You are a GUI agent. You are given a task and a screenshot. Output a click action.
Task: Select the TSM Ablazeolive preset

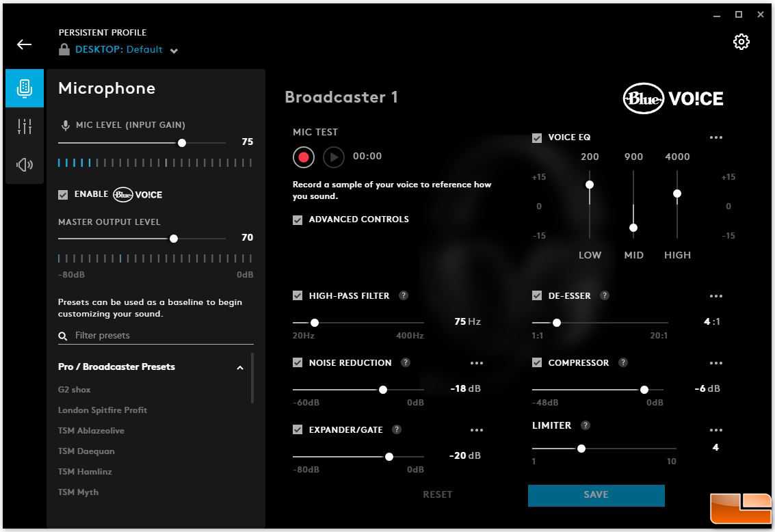(x=91, y=431)
